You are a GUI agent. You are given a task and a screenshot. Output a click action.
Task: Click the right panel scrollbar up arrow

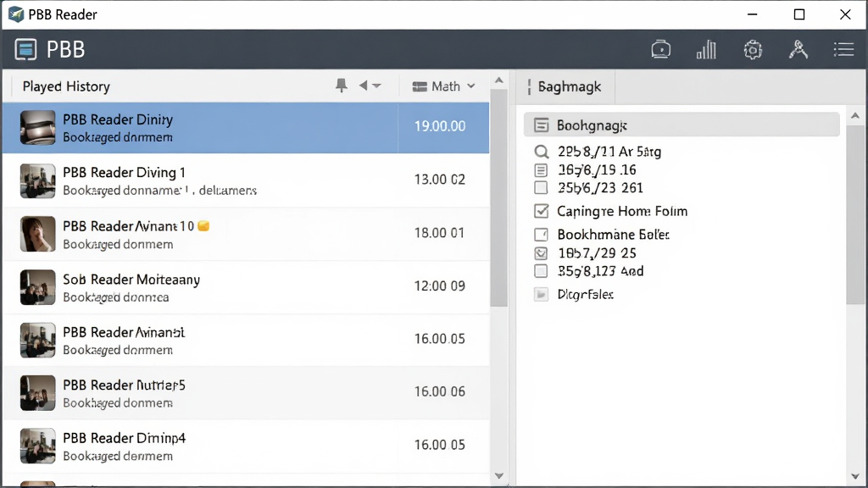854,115
